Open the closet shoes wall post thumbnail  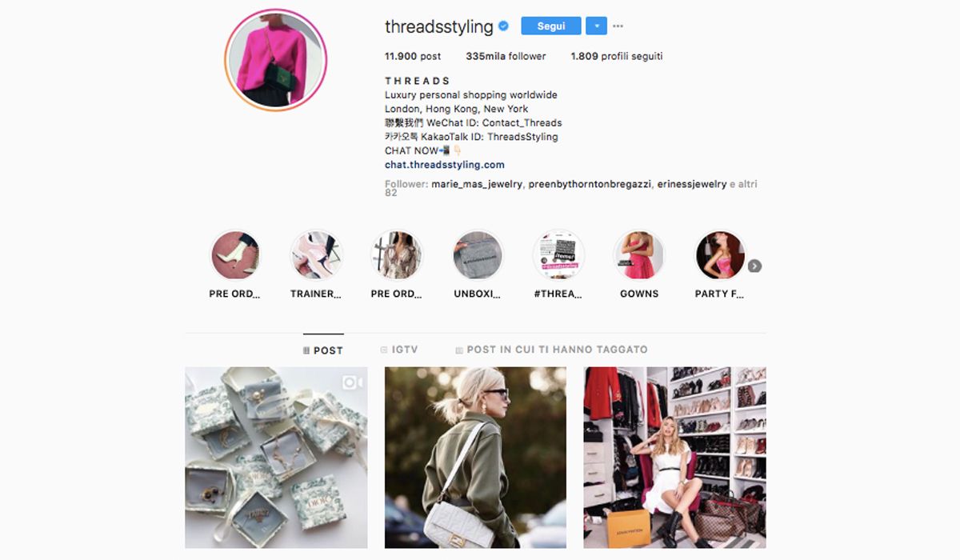click(x=675, y=458)
